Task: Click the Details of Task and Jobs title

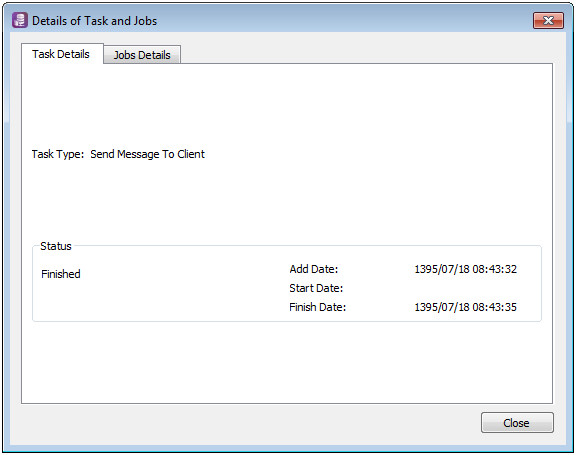Action: [x=94, y=21]
